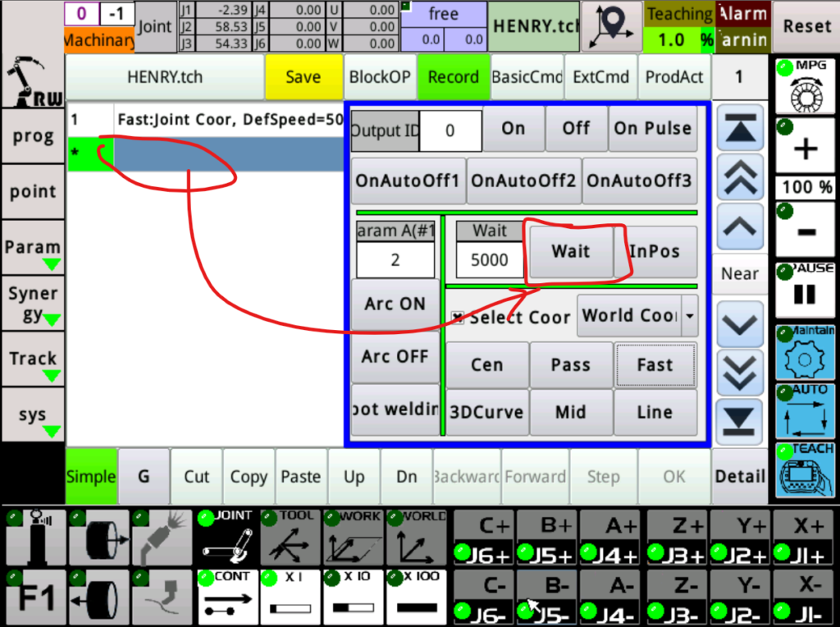Enable the JOINT jog mode
This screenshot has height=627, width=840.
(226, 538)
